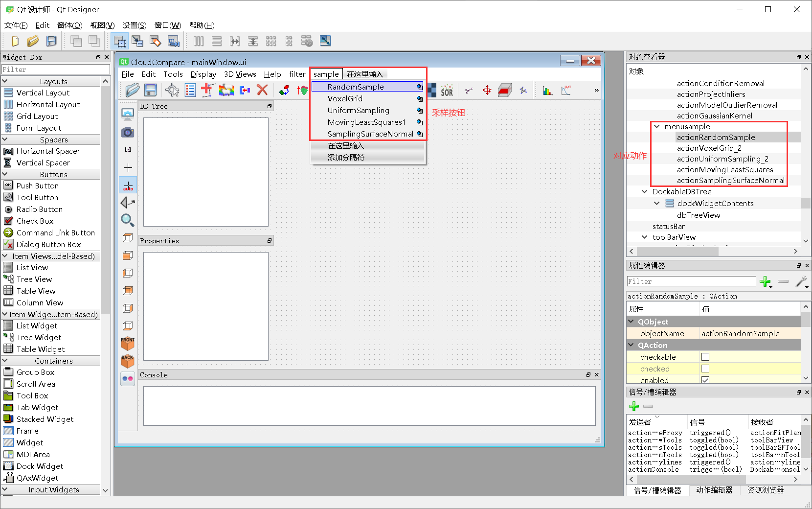The width and height of the screenshot is (812, 509).
Task: Collapse the menusample tree node
Action: click(657, 126)
